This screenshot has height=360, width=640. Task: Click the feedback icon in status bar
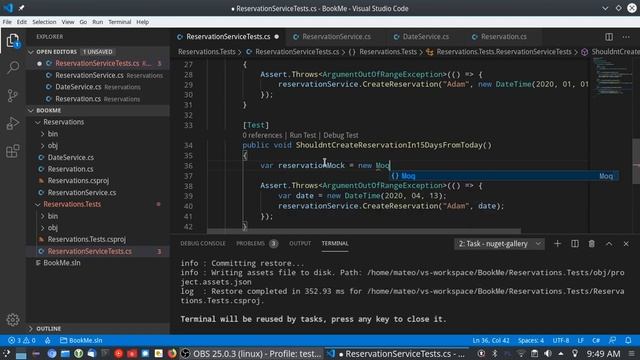pos(612,340)
